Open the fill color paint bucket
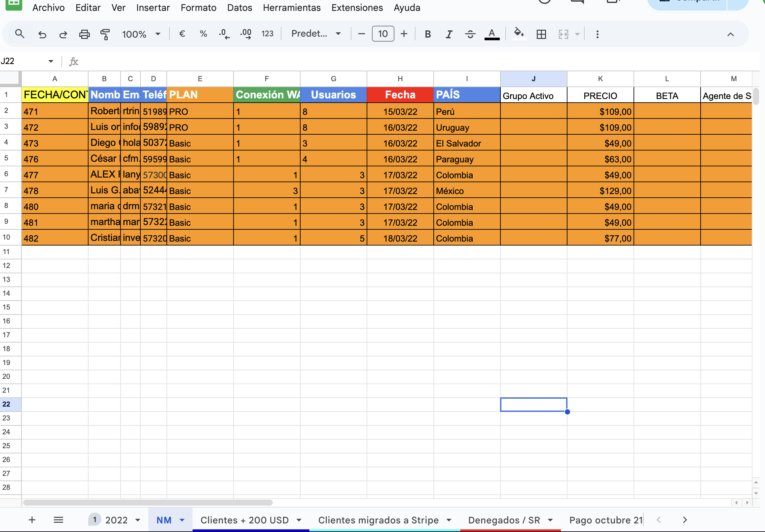This screenshot has width=765, height=532. click(x=519, y=33)
